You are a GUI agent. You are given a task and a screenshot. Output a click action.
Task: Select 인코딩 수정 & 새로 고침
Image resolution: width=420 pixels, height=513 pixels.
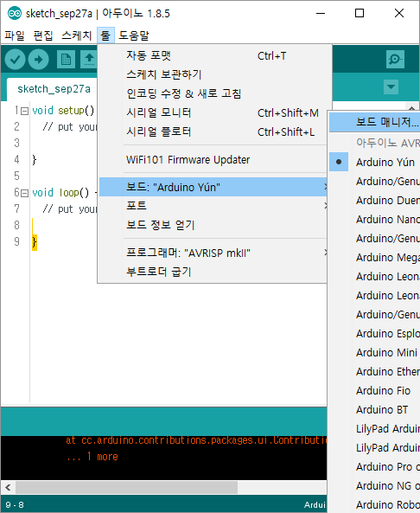point(213,93)
